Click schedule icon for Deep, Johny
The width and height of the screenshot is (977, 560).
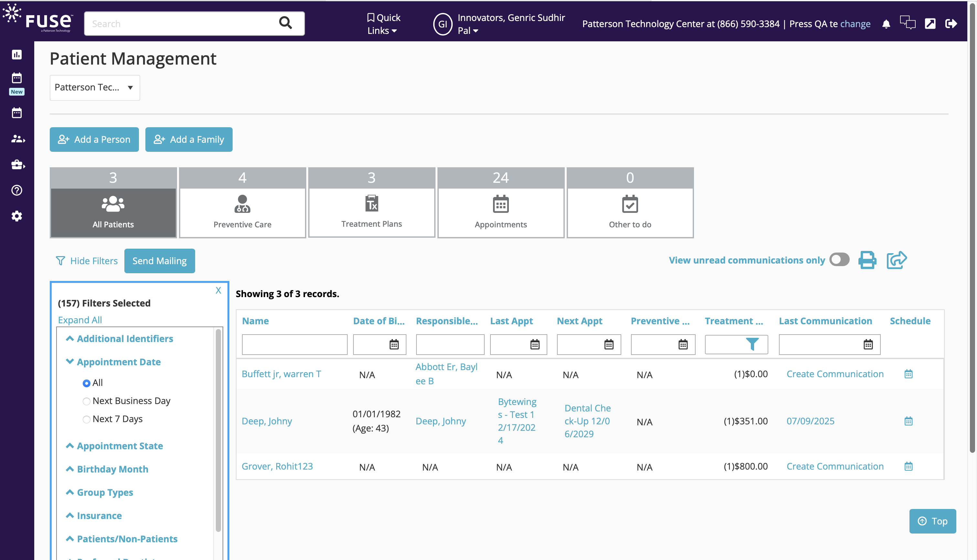coord(908,421)
